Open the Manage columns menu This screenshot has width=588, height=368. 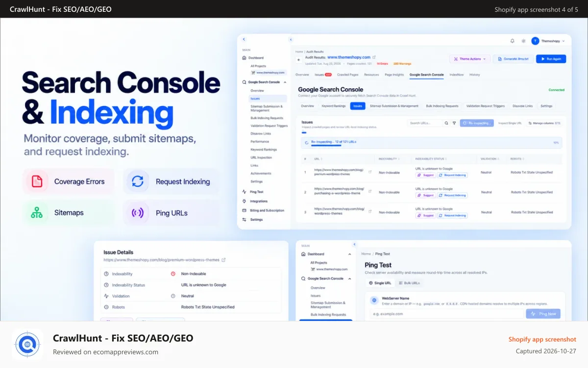click(544, 123)
